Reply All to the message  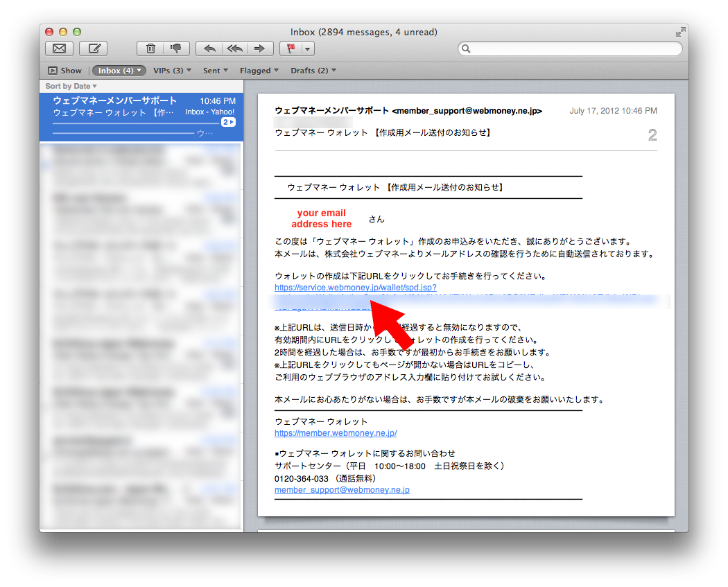[235, 49]
